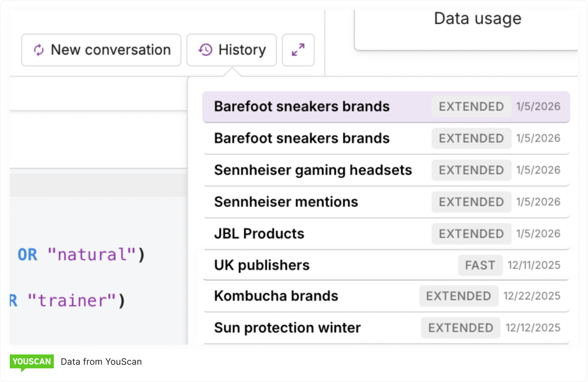
Task: Select the second Barefoot sneakers brands entry
Action: click(301, 138)
